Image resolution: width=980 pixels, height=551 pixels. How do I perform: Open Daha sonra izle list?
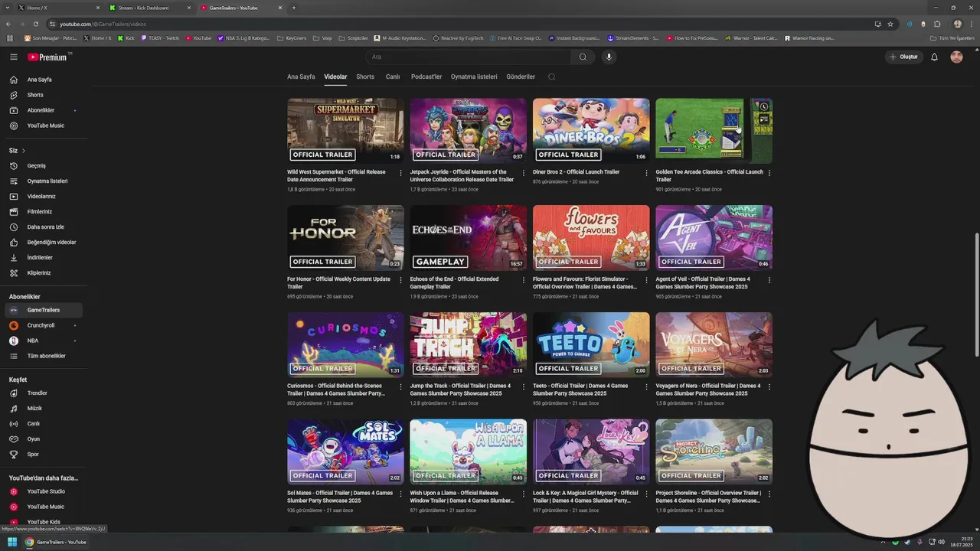click(x=44, y=227)
